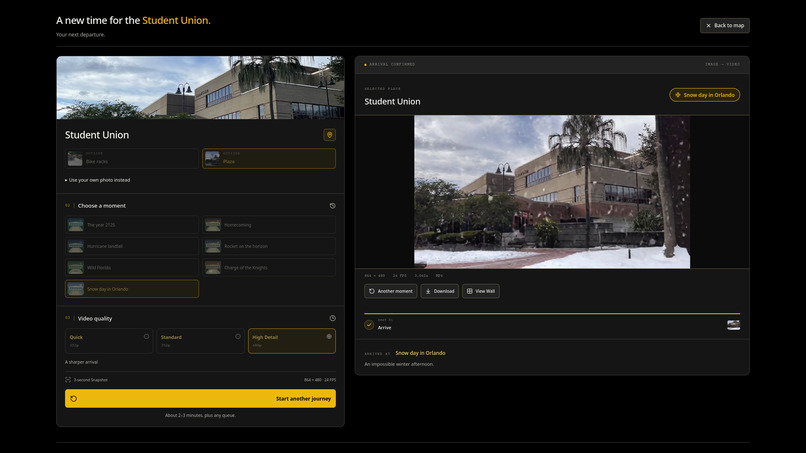This screenshot has width=806, height=453.
Task: Click the 'Student Union' heading link in title
Action: pos(176,21)
